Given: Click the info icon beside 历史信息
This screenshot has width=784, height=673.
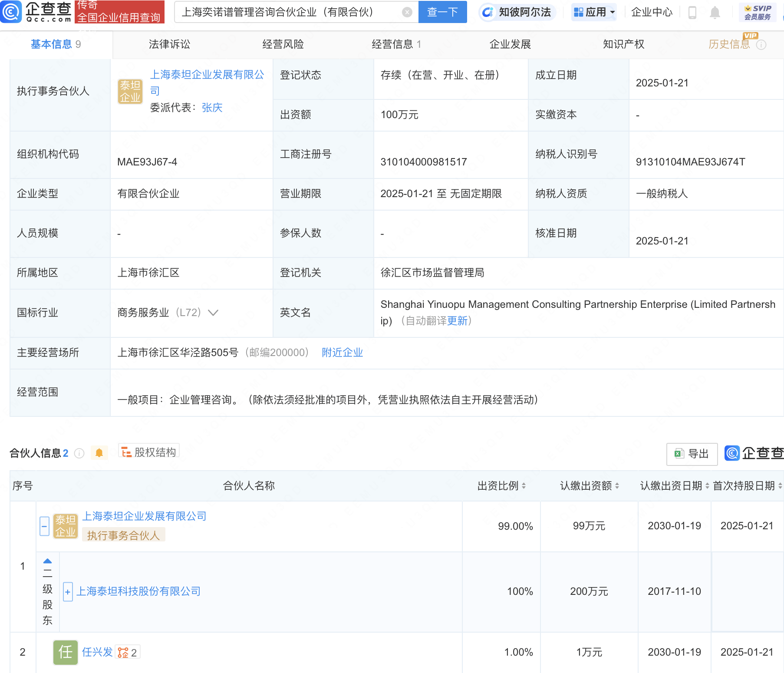Looking at the screenshot, I should [x=761, y=45].
